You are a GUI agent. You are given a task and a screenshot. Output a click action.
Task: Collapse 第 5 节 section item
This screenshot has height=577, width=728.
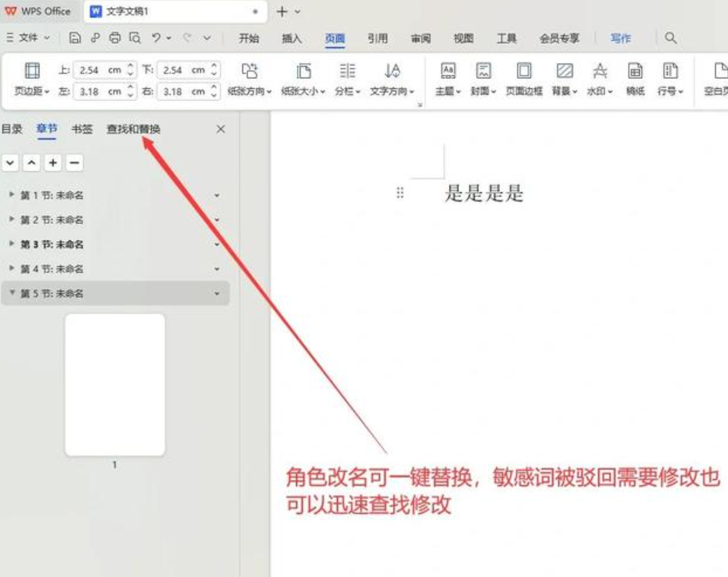[11, 294]
